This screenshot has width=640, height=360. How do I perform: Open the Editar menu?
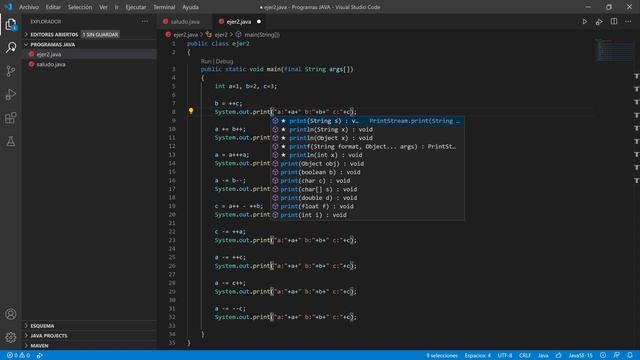(53, 7)
